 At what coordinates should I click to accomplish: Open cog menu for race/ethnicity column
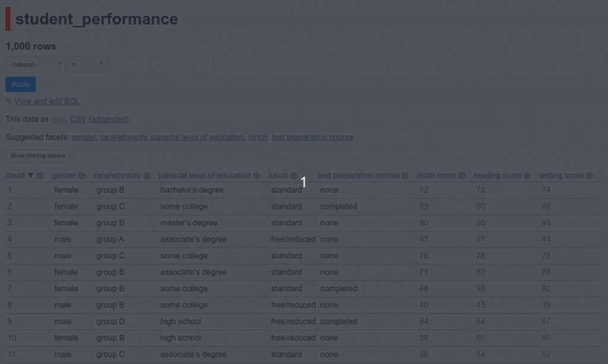(147, 176)
